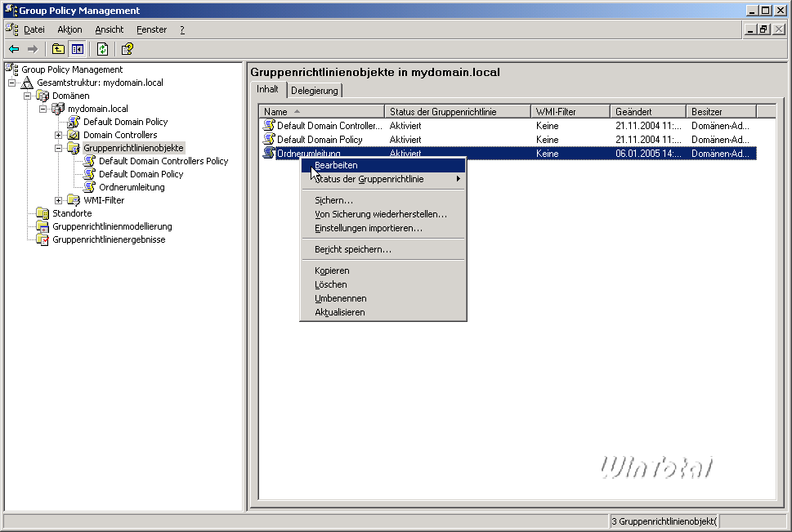Select Löschen in the context menu

tap(331, 284)
